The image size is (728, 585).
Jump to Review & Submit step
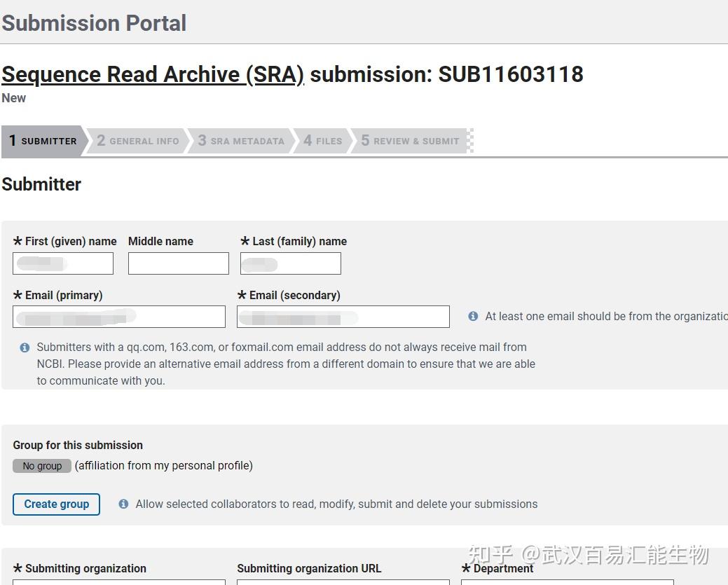tap(410, 141)
